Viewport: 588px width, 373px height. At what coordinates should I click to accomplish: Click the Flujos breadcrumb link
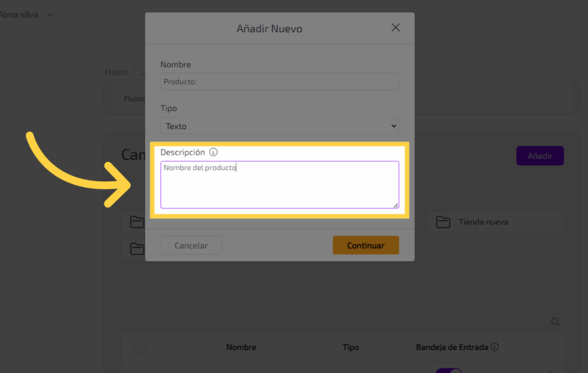click(115, 72)
